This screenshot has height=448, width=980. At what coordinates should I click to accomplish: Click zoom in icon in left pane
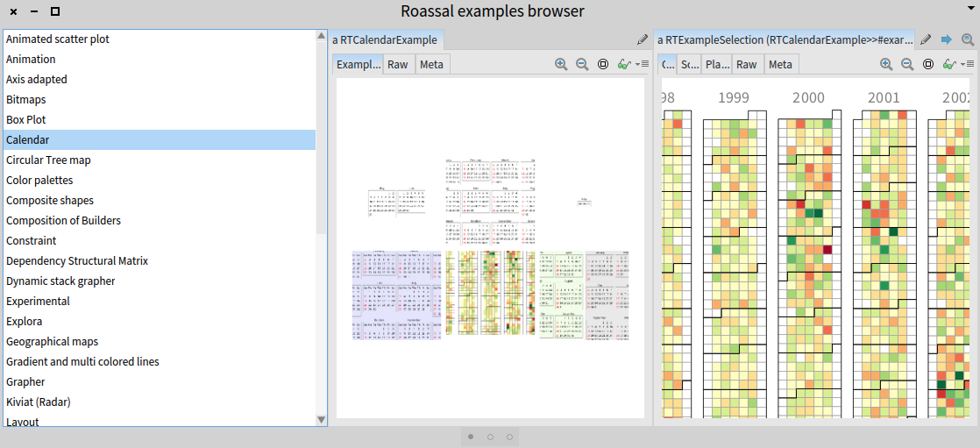[x=561, y=64]
